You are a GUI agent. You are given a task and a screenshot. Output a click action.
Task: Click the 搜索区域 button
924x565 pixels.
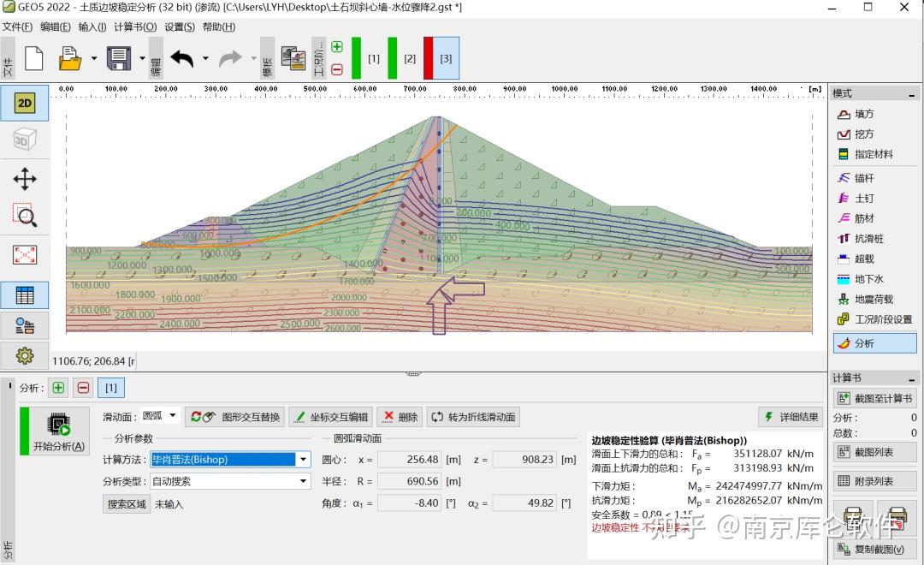click(x=127, y=504)
